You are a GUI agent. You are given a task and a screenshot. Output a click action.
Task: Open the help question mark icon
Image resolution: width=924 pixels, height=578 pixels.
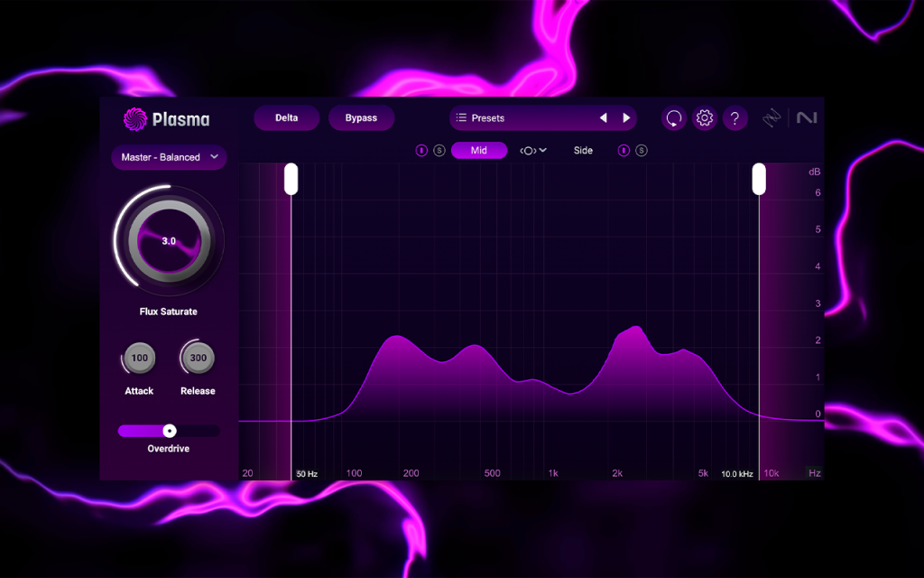tap(735, 118)
